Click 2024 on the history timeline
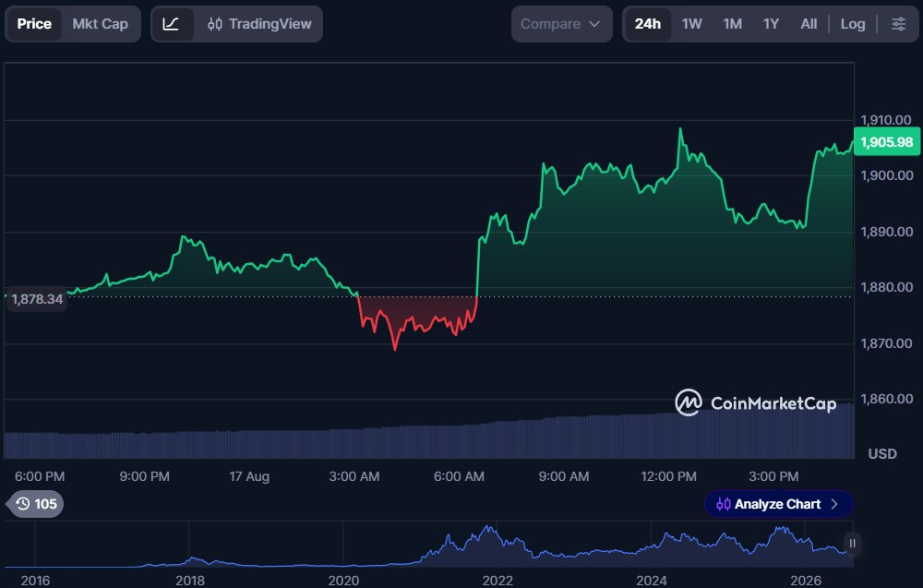The width and height of the screenshot is (923, 588). [x=651, y=581]
